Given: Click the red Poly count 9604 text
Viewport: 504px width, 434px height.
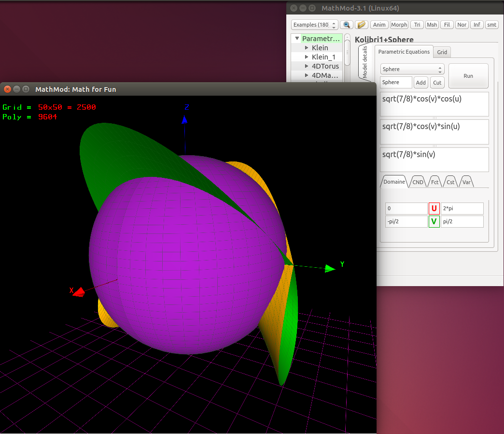Looking at the screenshot, I should tap(48, 117).
